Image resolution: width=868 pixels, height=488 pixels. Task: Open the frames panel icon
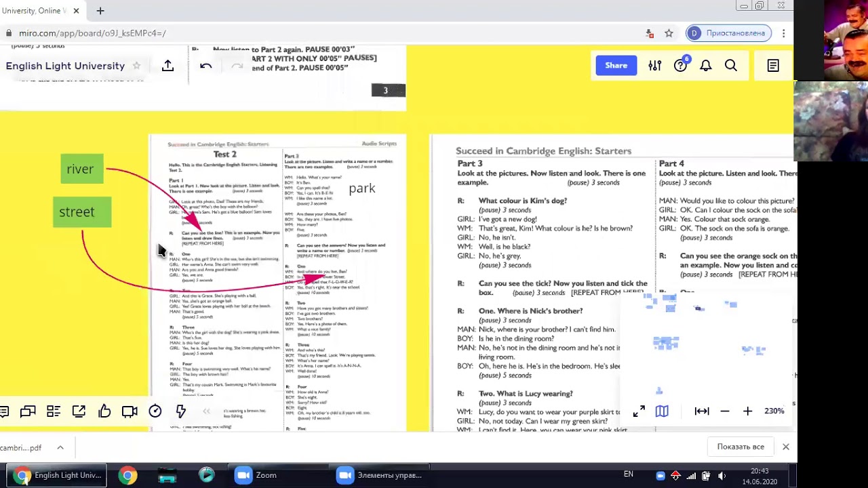(x=28, y=411)
